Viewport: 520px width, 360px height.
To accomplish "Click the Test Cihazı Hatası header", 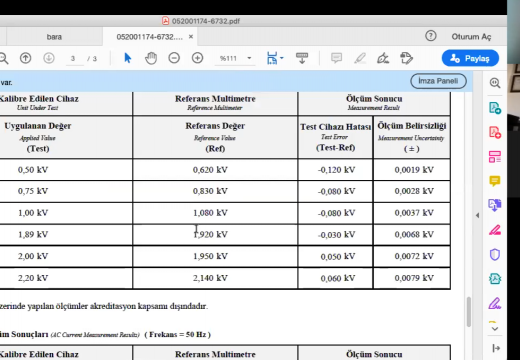I will tap(336, 137).
